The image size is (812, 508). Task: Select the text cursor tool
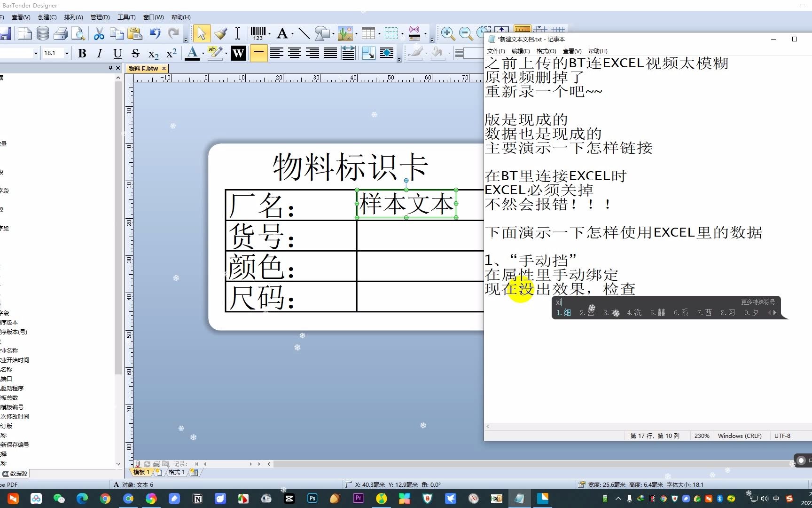click(238, 33)
